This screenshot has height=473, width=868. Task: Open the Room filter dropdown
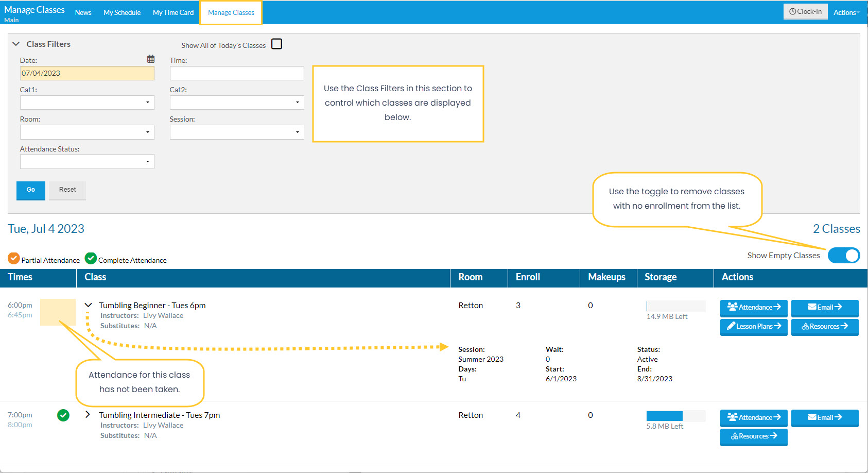point(87,132)
